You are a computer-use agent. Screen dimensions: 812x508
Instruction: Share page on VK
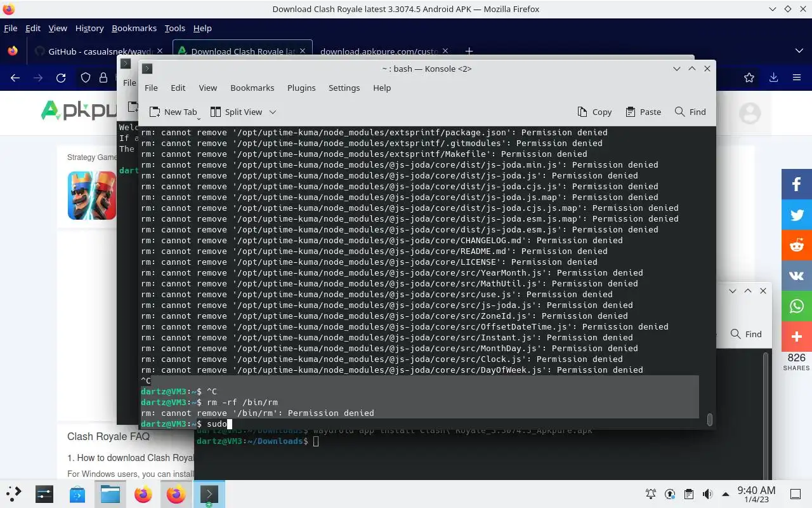(797, 276)
